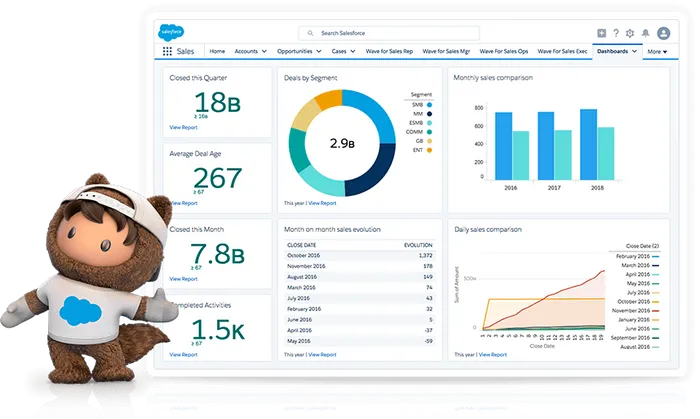Image resolution: width=700 pixels, height=419 pixels.
Task: View Report under Deals by Segment
Action: (322, 203)
